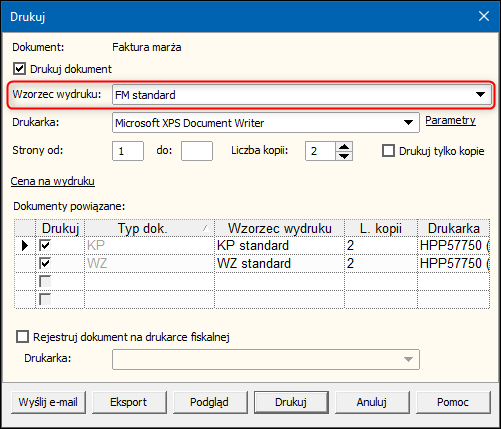
Task: Click the HPP57750 printer cell in KP row
Action: pyautogui.click(x=454, y=246)
